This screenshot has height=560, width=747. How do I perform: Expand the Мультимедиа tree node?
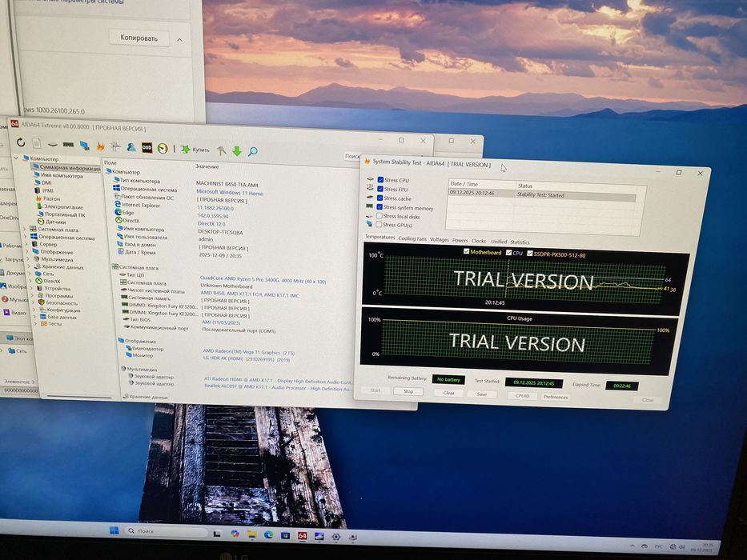pos(28,258)
